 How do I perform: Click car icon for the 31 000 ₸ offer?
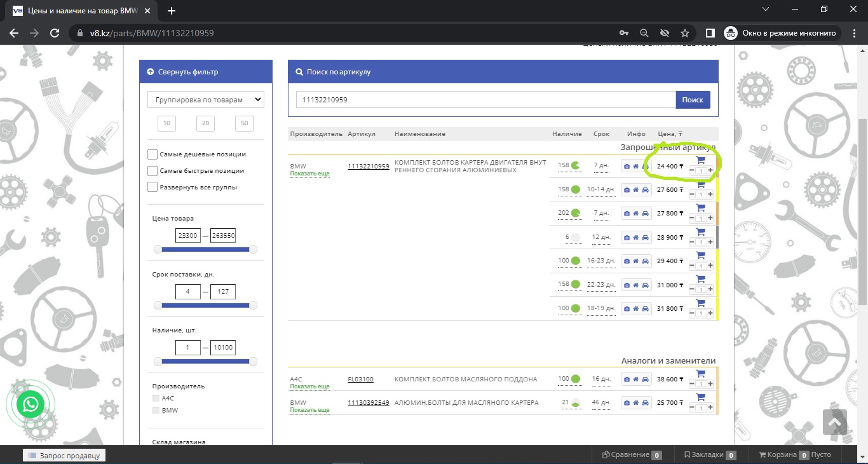coord(645,285)
